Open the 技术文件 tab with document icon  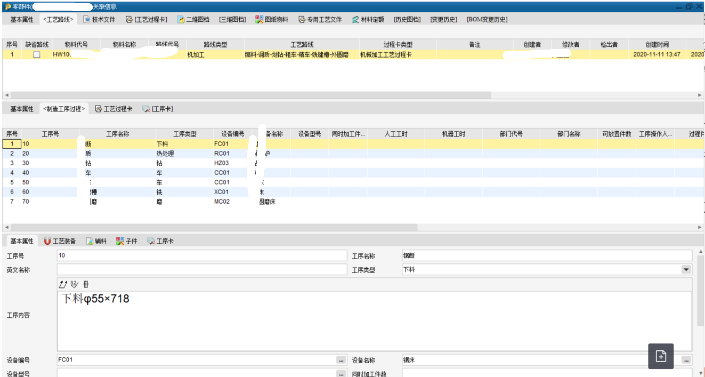click(x=99, y=19)
